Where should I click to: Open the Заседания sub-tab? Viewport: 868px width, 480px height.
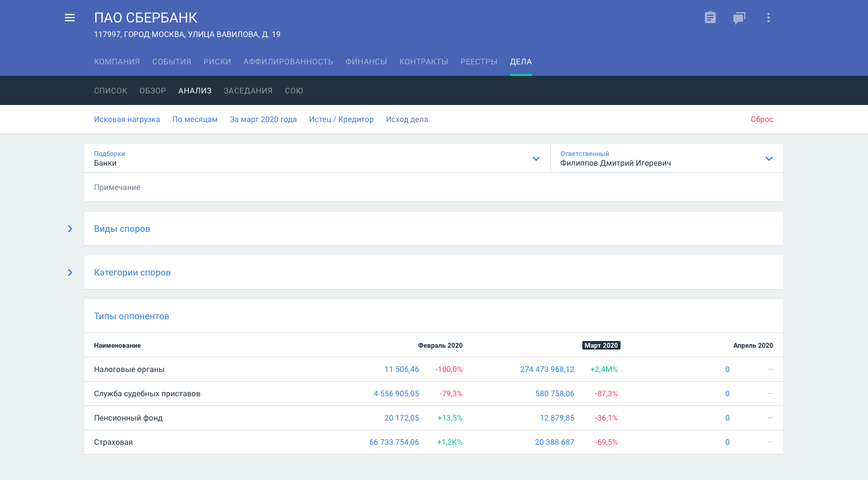(x=248, y=90)
